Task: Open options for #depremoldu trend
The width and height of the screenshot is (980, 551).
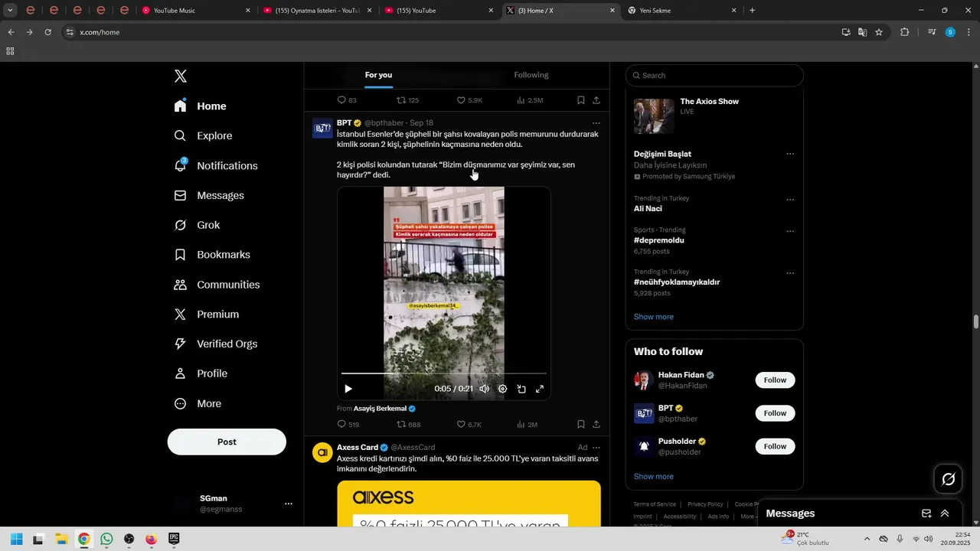Action: click(x=790, y=231)
